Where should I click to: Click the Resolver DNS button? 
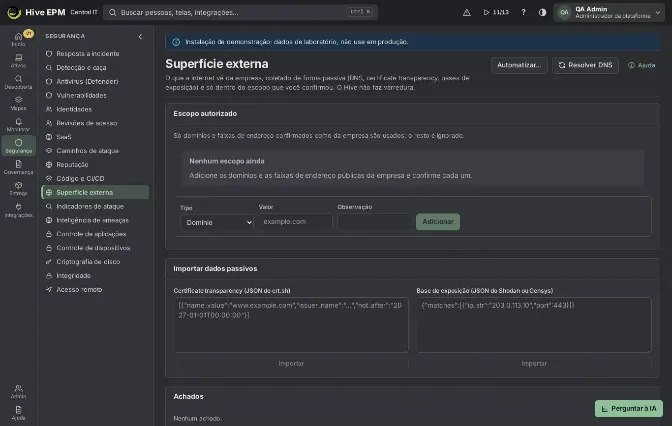point(585,65)
